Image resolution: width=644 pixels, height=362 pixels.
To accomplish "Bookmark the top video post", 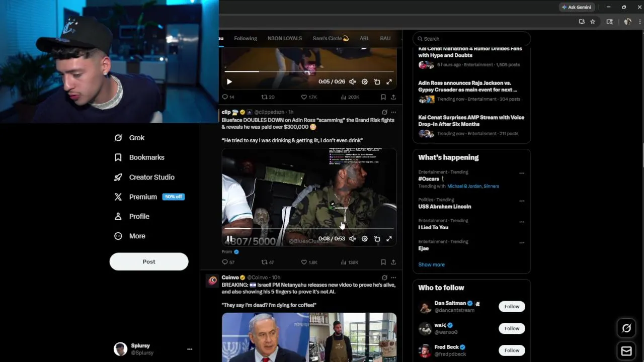I will (x=383, y=97).
